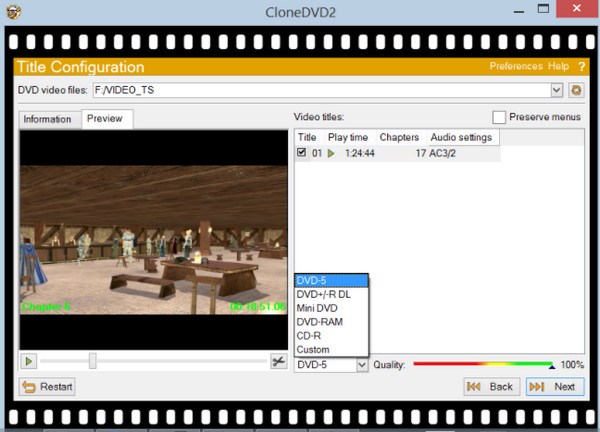Image resolution: width=600 pixels, height=432 pixels.
Task: Click the scissors cut icon
Action: pyautogui.click(x=279, y=361)
